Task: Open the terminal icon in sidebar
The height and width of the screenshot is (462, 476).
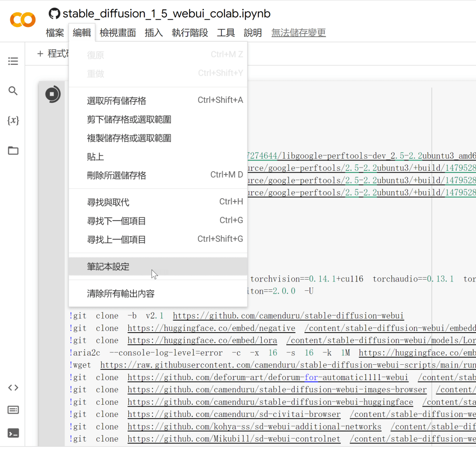Action: (x=13, y=433)
